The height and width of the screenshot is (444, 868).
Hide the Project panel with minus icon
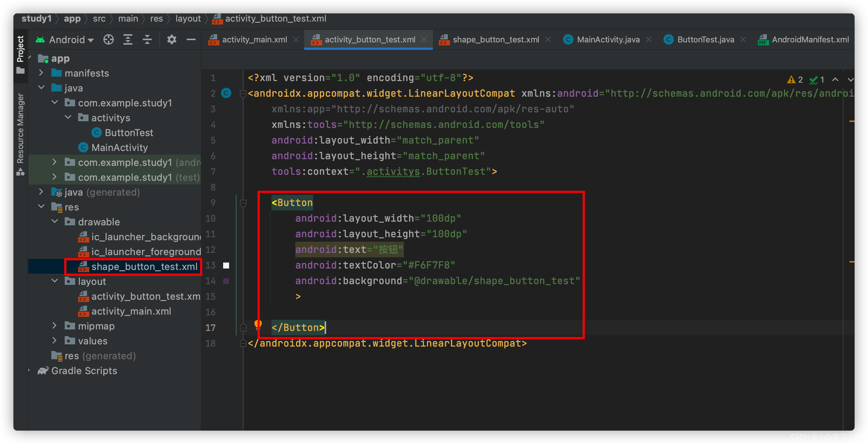[x=191, y=39]
